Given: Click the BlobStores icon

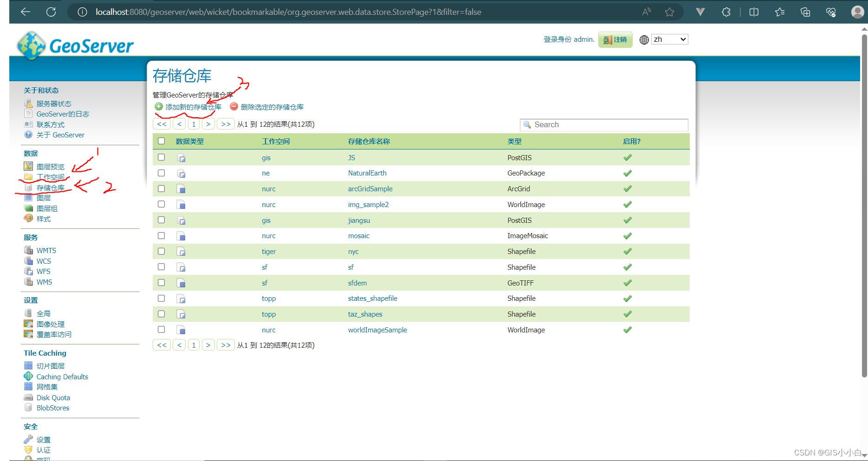Looking at the screenshot, I should [28, 408].
